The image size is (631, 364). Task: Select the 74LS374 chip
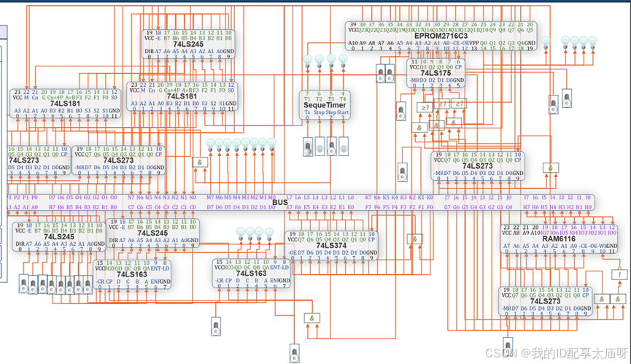(331, 245)
